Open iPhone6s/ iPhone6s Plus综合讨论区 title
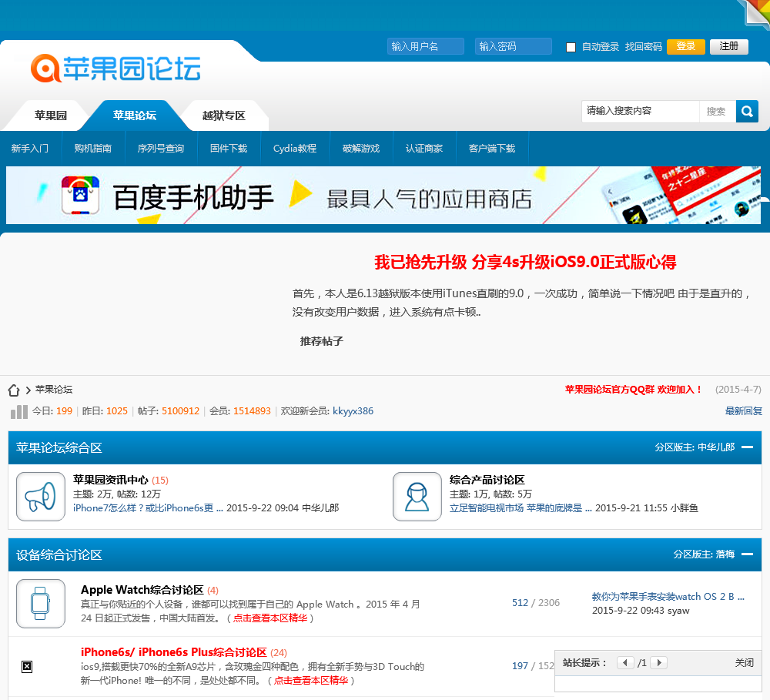The width and height of the screenshot is (770, 700). [x=174, y=652]
